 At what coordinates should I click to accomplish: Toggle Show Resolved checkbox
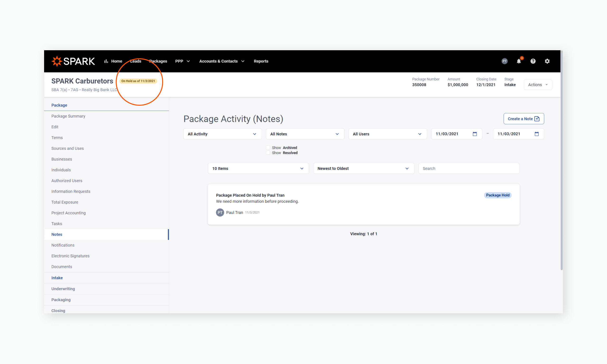[268, 153]
